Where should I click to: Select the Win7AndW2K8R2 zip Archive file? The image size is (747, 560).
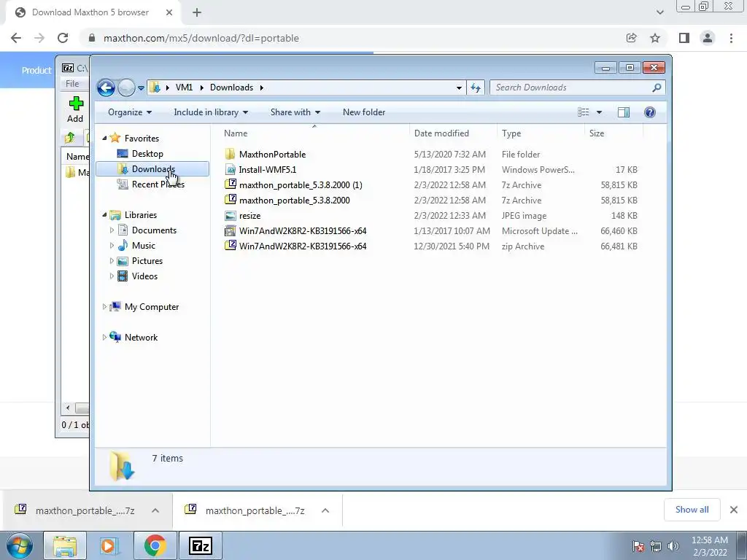pos(303,246)
